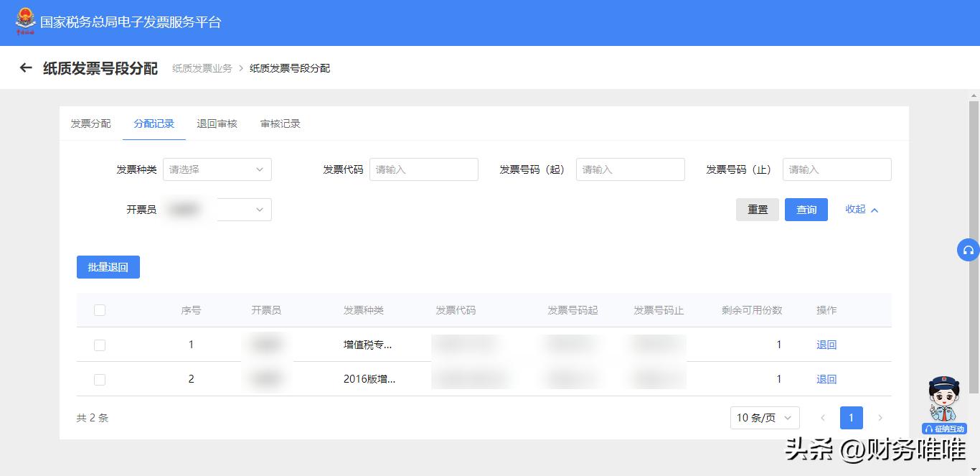980x476 pixels.
Task: Open the 发票种类 dropdown
Action: click(x=217, y=169)
